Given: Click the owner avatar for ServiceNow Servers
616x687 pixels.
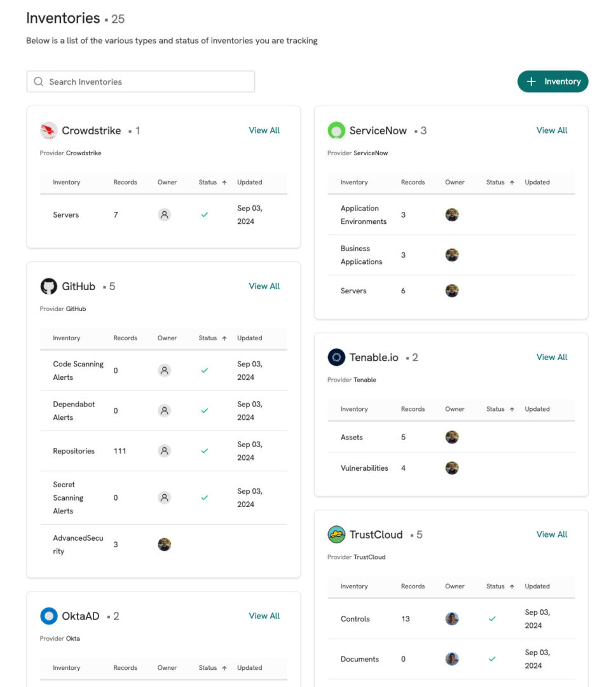Looking at the screenshot, I should click(x=452, y=291).
